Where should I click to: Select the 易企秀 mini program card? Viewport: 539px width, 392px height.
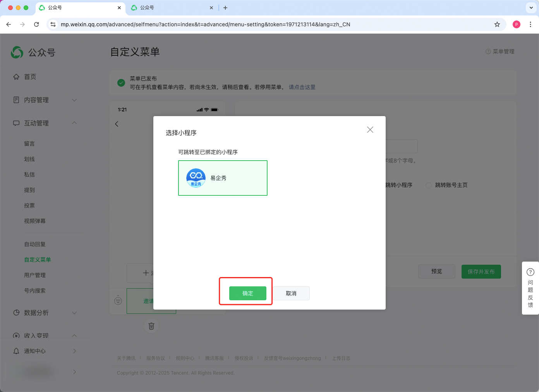[223, 178]
